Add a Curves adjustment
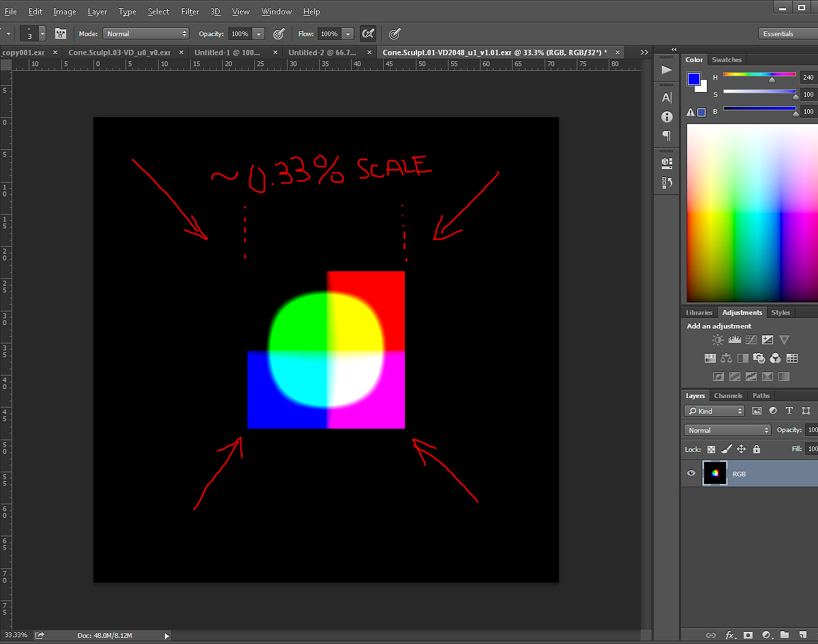Screen dimensions: 818x644 click(x=751, y=339)
